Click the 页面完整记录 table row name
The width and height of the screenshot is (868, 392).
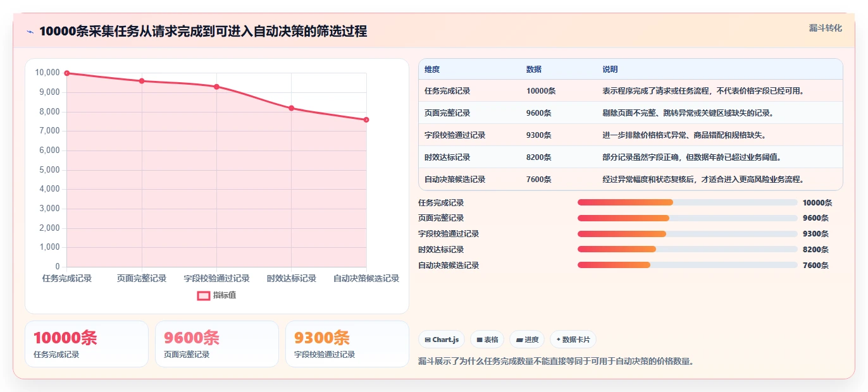(x=447, y=113)
